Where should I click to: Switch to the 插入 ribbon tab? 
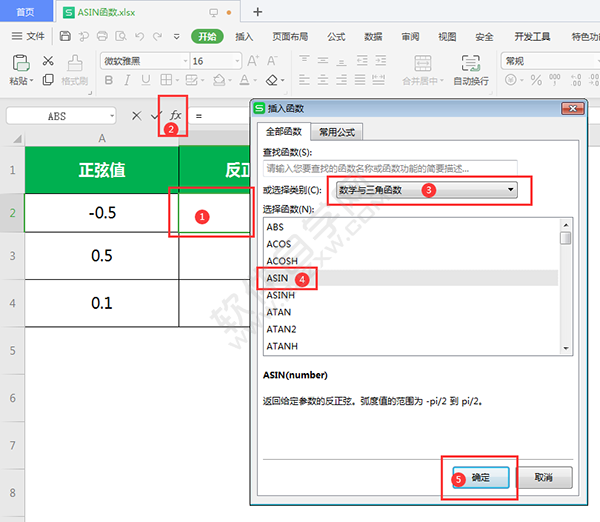click(x=244, y=37)
